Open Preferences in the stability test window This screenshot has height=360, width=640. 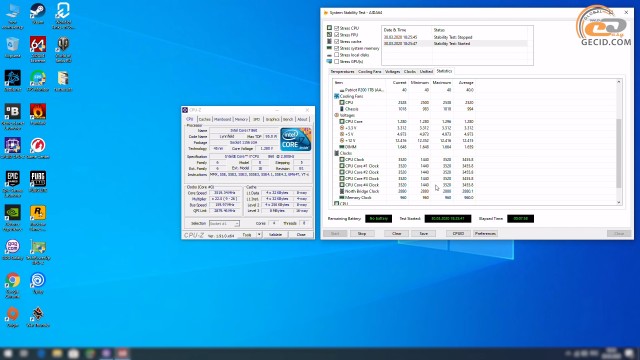tap(485, 233)
